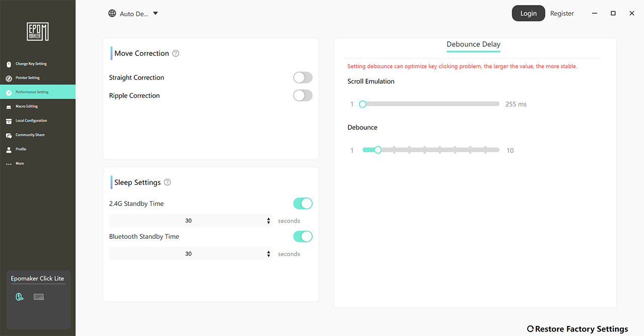Click the Register link
The image size is (644, 336).
(x=562, y=14)
